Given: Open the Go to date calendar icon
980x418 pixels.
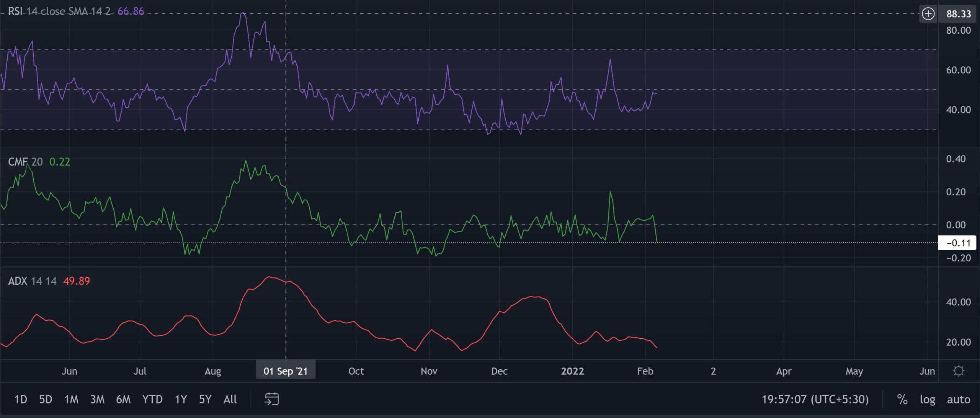Looking at the screenshot, I should pos(272,399).
